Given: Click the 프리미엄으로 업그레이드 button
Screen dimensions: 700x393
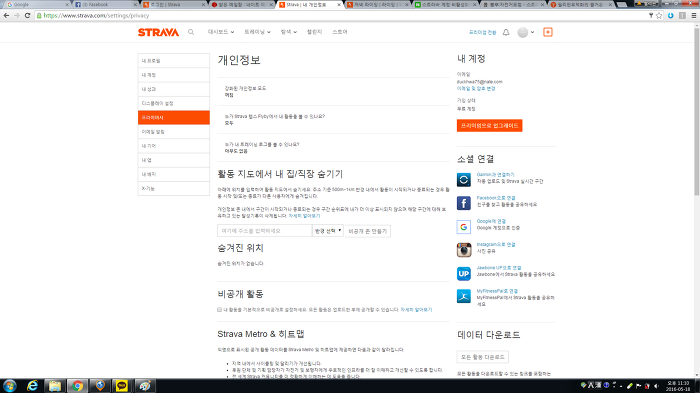Looking at the screenshot, I should (489, 125).
